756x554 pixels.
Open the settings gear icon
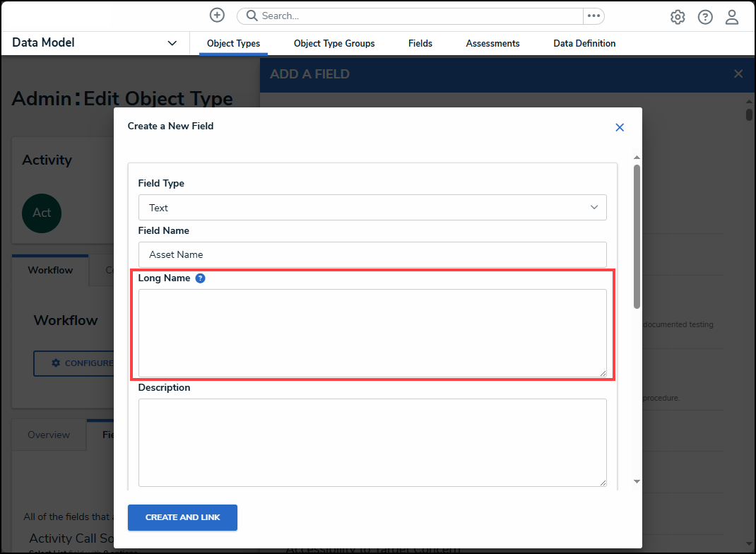(x=678, y=17)
